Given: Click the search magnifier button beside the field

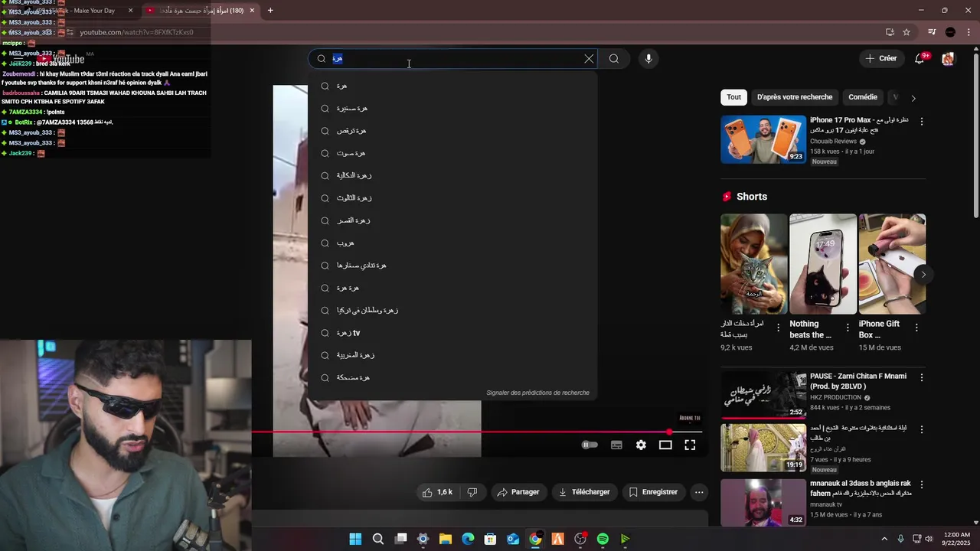Looking at the screenshot, I should (x=614, y=59).
